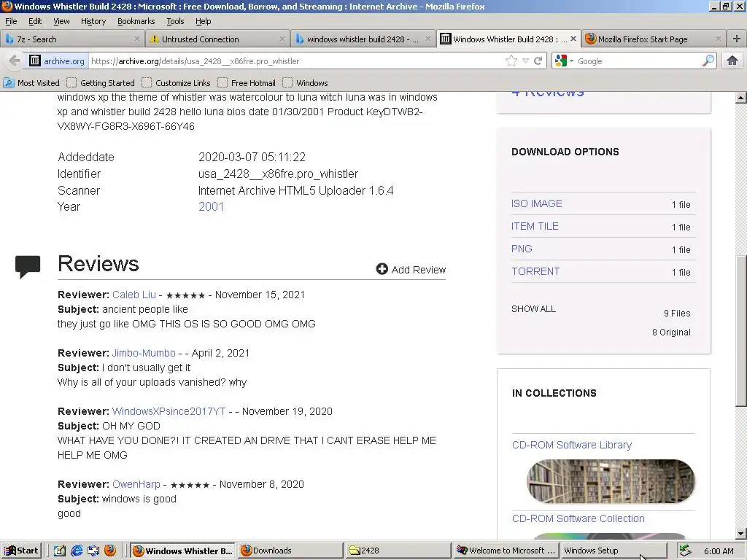The image size is (747, 560).
Task: Open the Help menu
Action: coord(203,21)
